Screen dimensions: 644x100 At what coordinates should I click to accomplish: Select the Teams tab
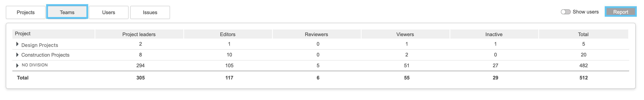coord(67,12)
